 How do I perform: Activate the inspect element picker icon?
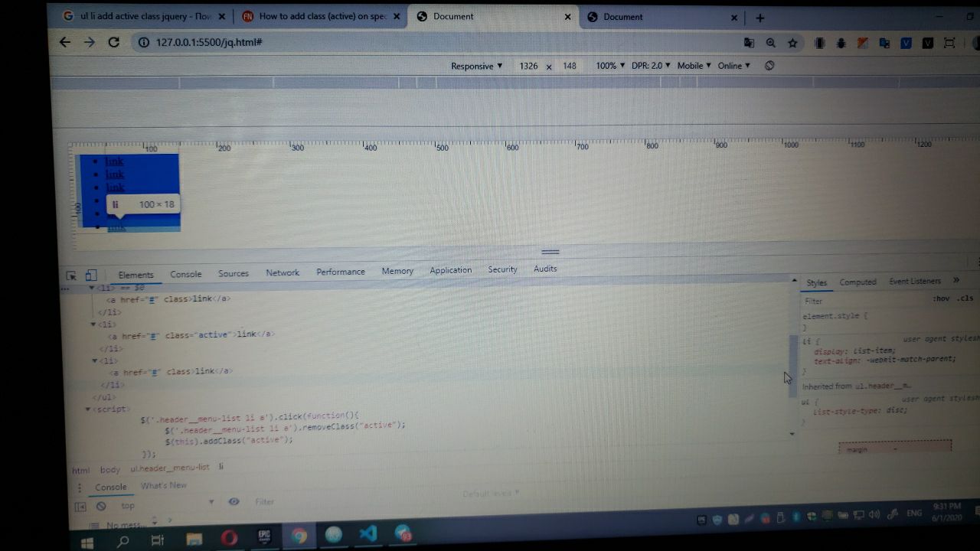[71, 275]
